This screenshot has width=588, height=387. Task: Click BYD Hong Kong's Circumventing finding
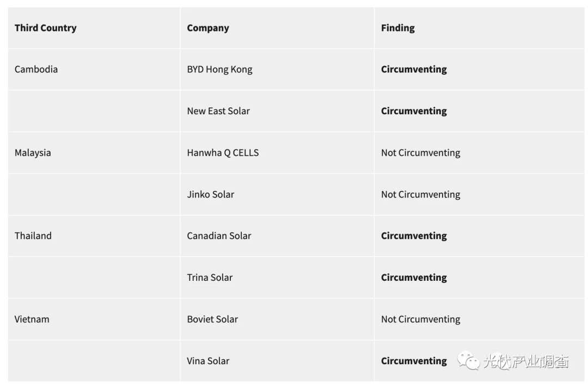[414, 69]
